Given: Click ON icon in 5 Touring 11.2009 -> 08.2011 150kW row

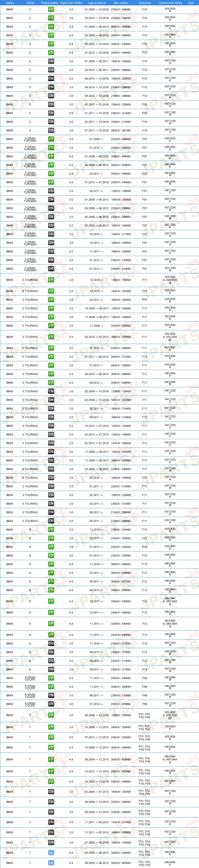Looking at the screenshot, I should tap(51, 452).
